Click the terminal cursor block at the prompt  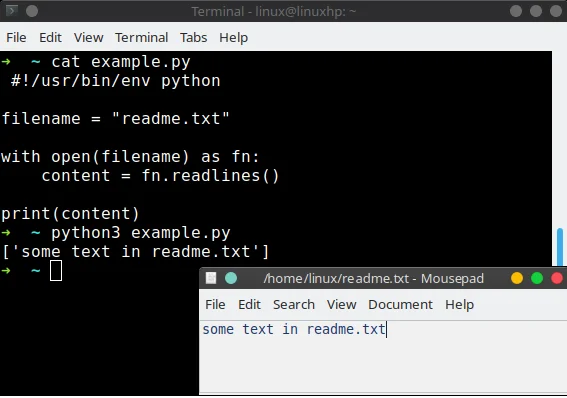56,270
